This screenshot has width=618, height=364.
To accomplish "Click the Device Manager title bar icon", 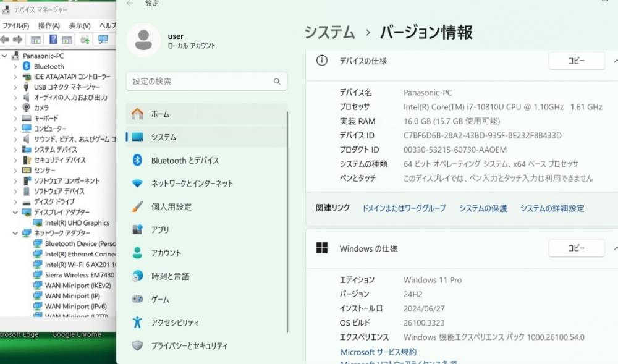I will coord(6,9).
